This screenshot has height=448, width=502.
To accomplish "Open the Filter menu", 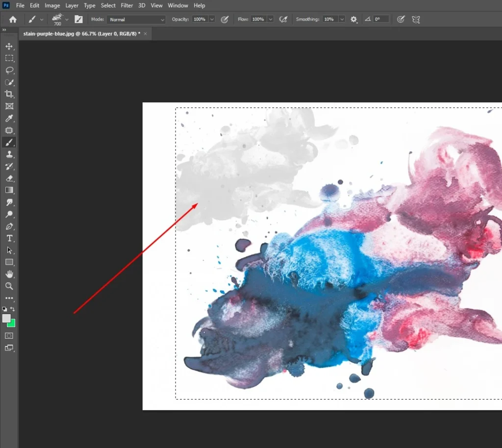I will (x=127, y=5).
